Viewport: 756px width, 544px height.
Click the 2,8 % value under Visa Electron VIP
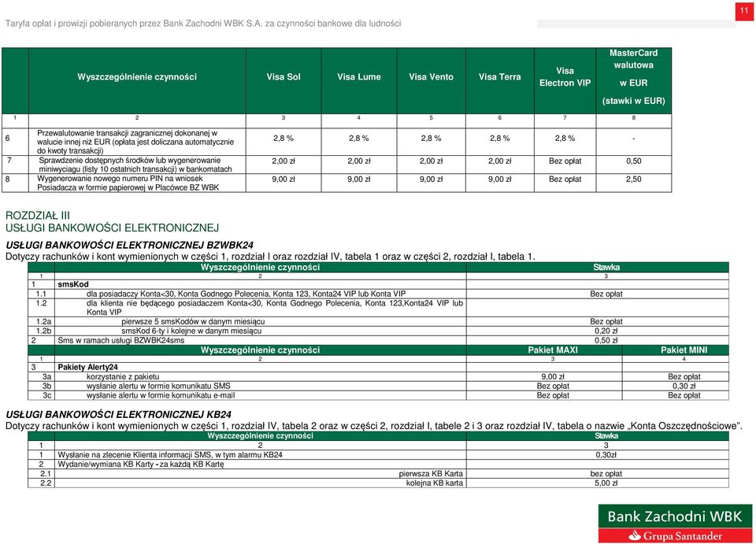pyautogui.click(x=565, y=139)
